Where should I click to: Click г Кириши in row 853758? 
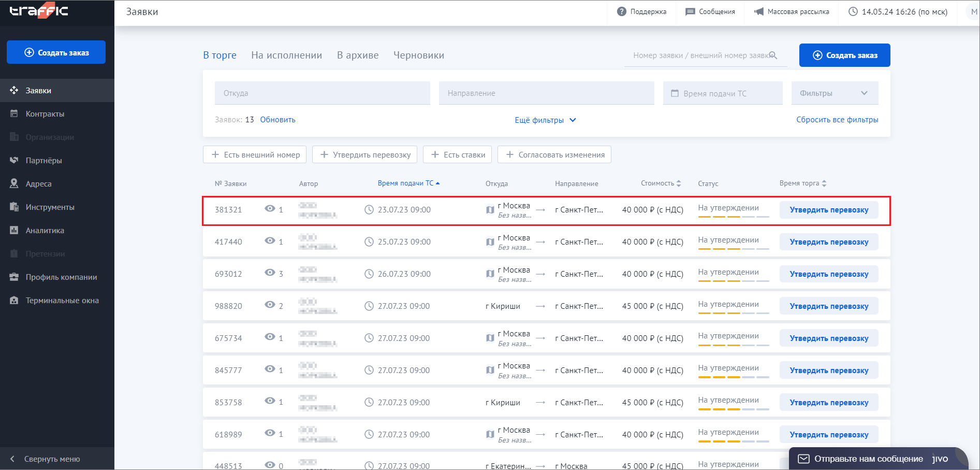pyautogui.click(x=503, y=402)
